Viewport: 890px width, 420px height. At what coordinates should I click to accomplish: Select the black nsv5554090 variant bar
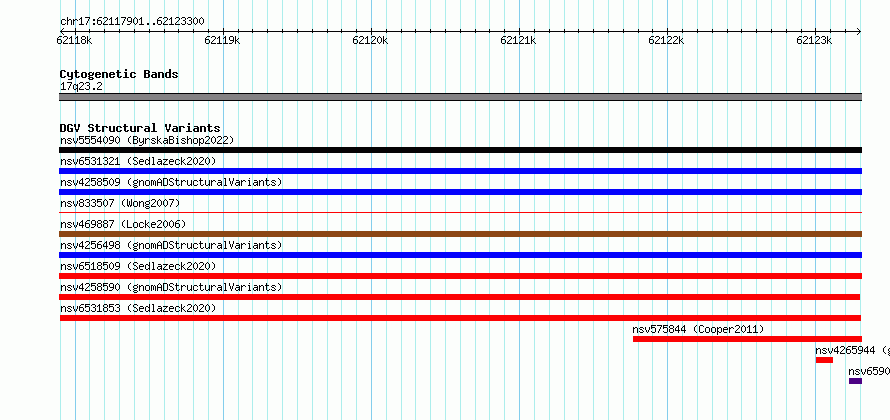pyautogui.click(x=460, y=150)
